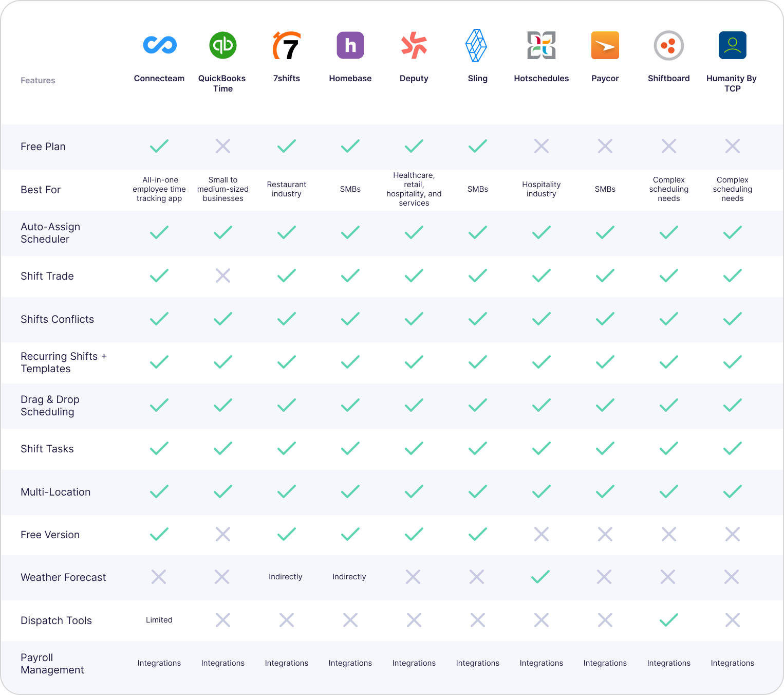Viewport: 784px width, 695px height.
Task: Click the 7shifts logo
Action: [x=286, y=45]
